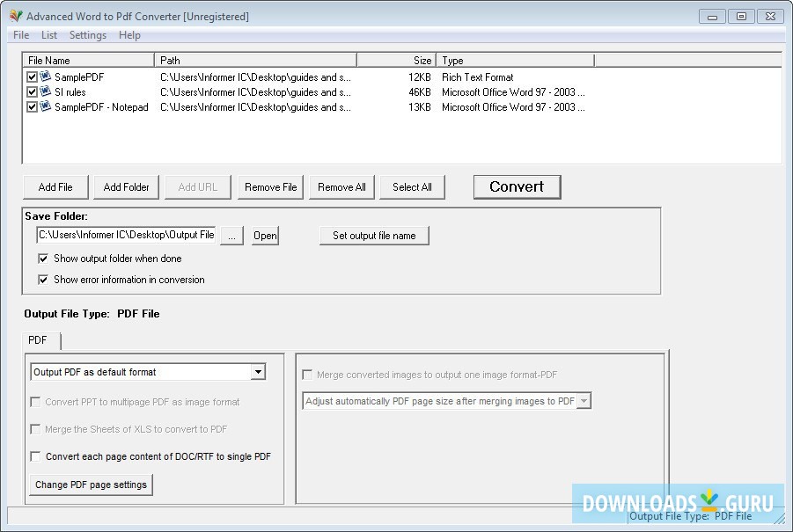Viewport: 793px width, 532px height.
Task: Toggle Show error information in conversion
Action: (x=43, y=280)
